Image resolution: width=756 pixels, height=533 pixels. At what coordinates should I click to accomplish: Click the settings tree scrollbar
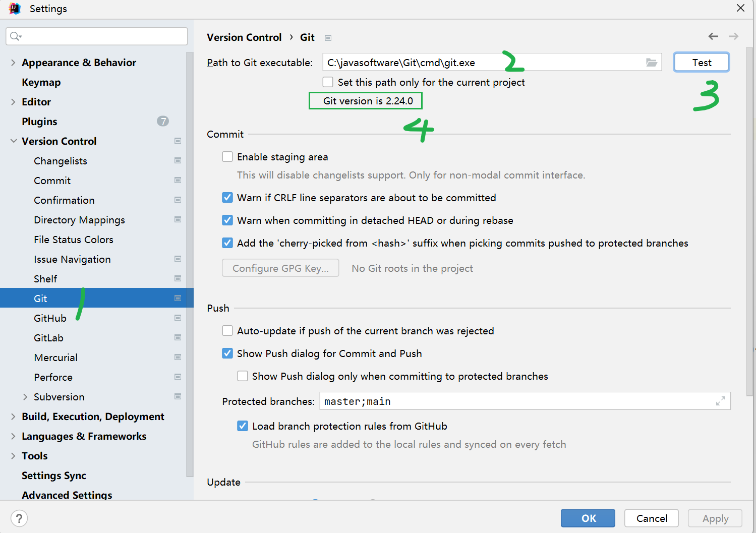(x=190, y=264)
